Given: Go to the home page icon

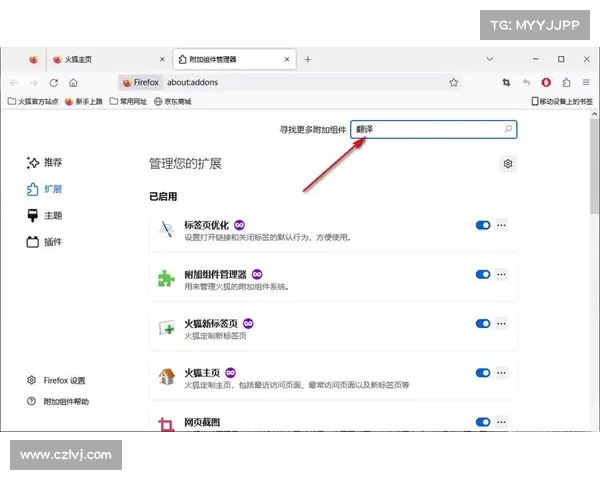Looking at the screenshot, I should click(73, 83).
